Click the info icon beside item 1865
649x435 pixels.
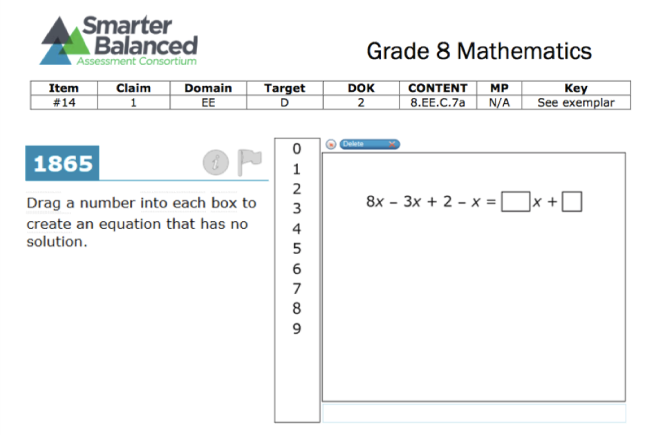(216, 163)
